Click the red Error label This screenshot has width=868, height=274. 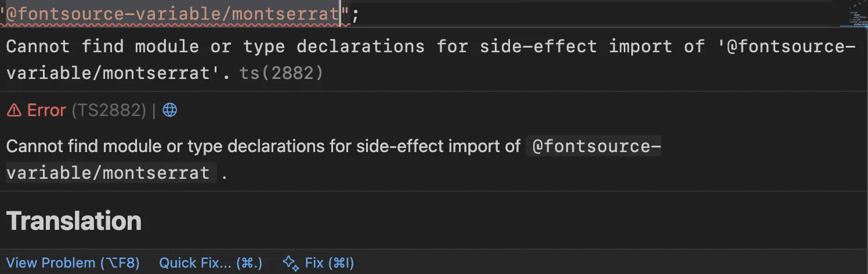coord(46,110)
